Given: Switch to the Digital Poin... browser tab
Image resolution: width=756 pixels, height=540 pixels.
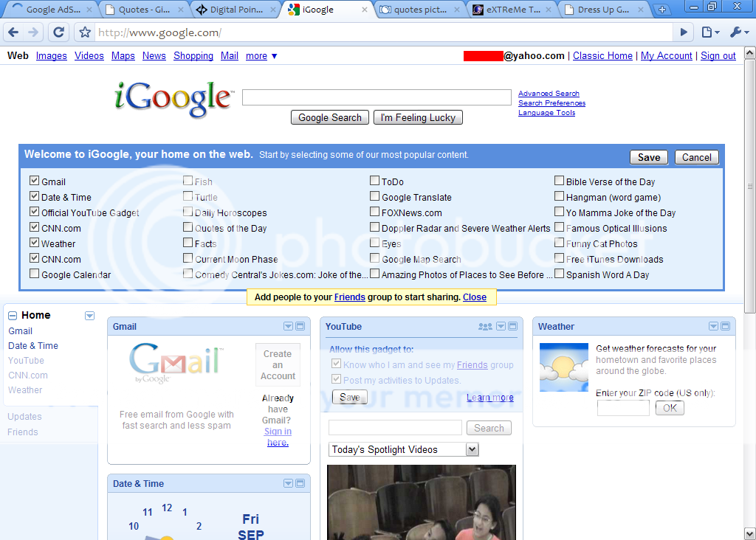Looking at the screenshot, I should [x=236, y=10].
